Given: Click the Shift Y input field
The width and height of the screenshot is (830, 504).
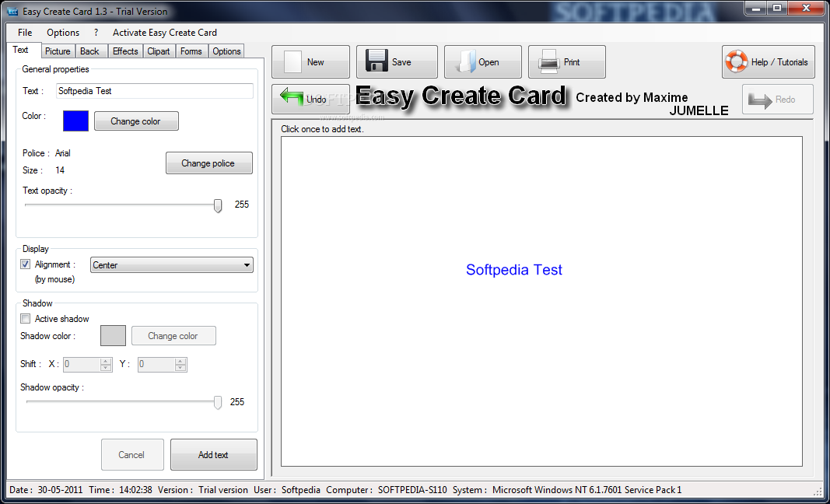Looking at the screenshot, I should coord(156,364).
